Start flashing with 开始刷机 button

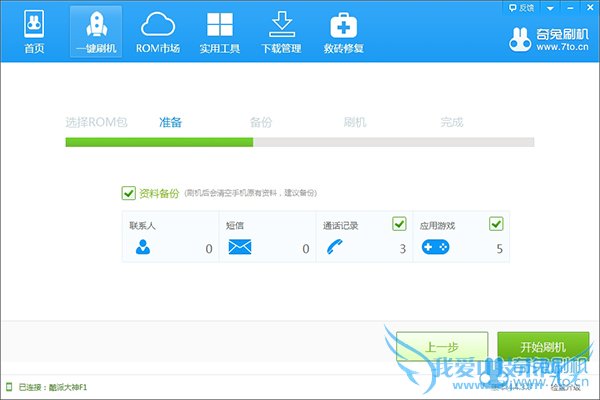(543, 347)
